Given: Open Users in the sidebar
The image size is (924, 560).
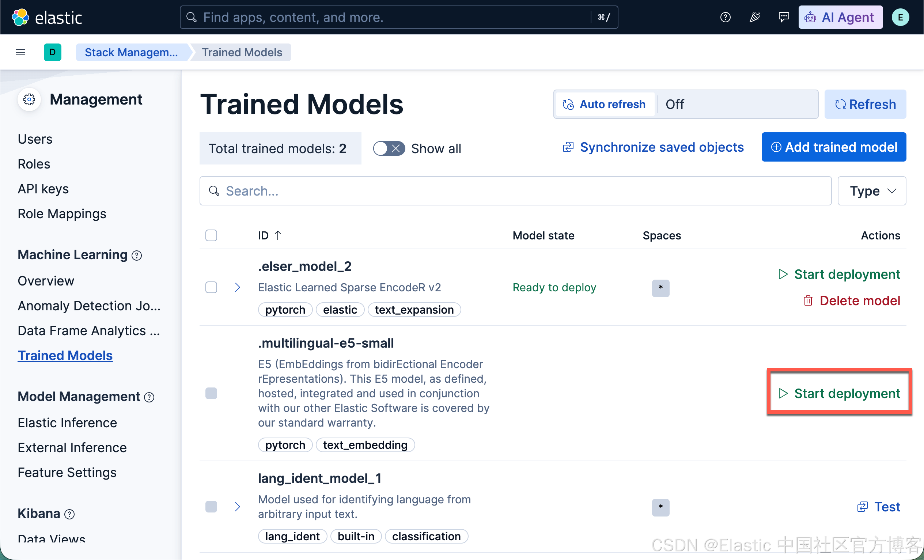Looking at the screenshot, I should (35, 139).
